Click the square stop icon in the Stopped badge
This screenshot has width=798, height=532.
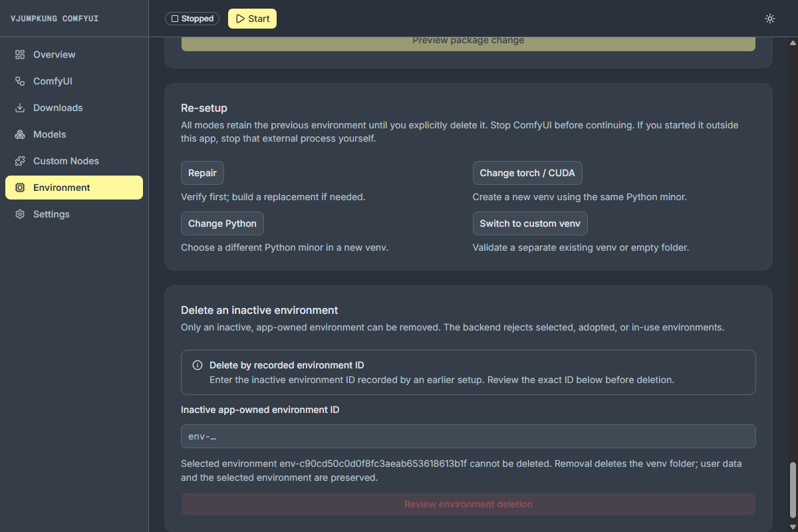[x=175, y=19]
